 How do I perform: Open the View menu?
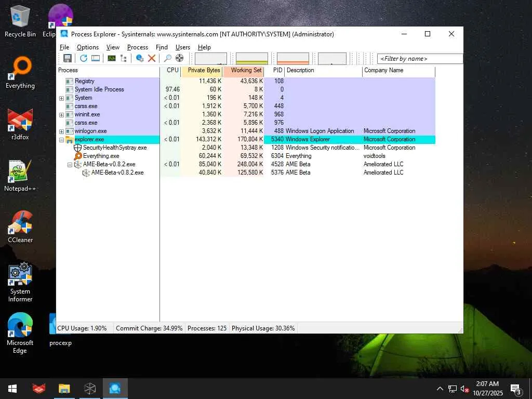pos(113,47)
